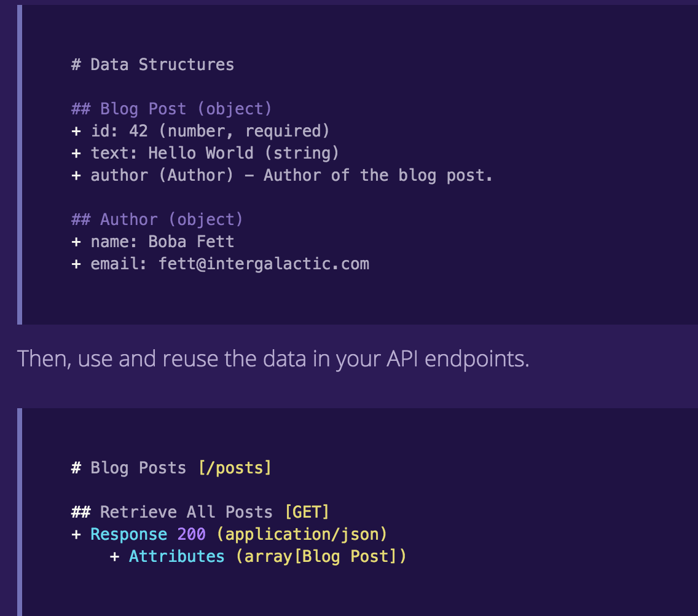This screenshot has height=616, width=698.
Task: Click the cyan "Response" keyword
Action: (x=128, y=534)
